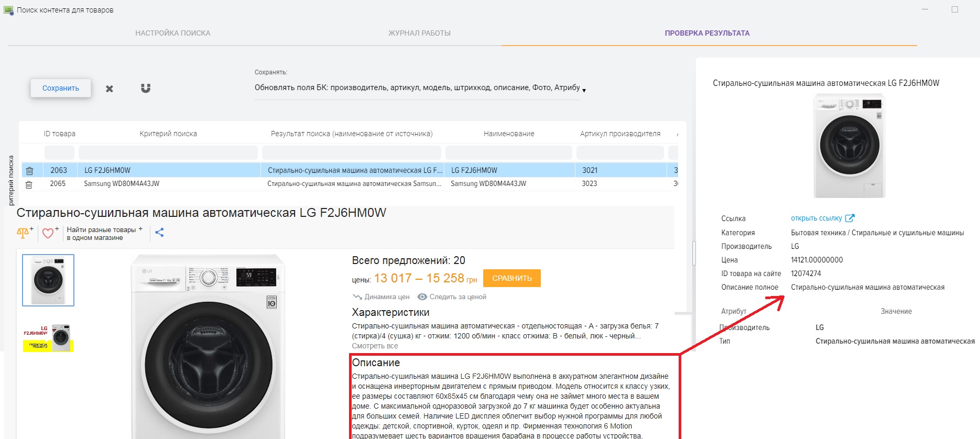Select the first washing machine thumbnail
Screen dimensions: 980x439
click(x=48, y=280)
